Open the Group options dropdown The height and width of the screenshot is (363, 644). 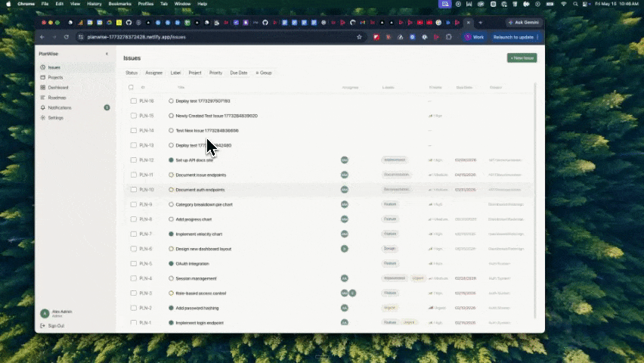(264, 73)
